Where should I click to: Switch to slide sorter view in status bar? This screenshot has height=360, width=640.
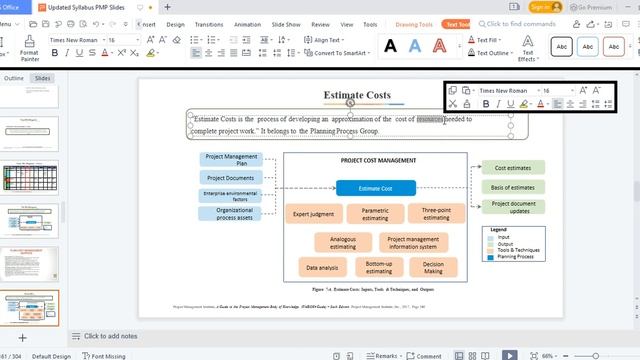click(x=472, y=356)
